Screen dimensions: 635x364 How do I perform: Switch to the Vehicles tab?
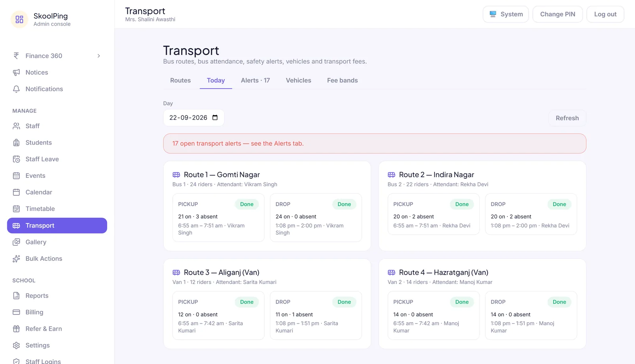pos(298,81)
